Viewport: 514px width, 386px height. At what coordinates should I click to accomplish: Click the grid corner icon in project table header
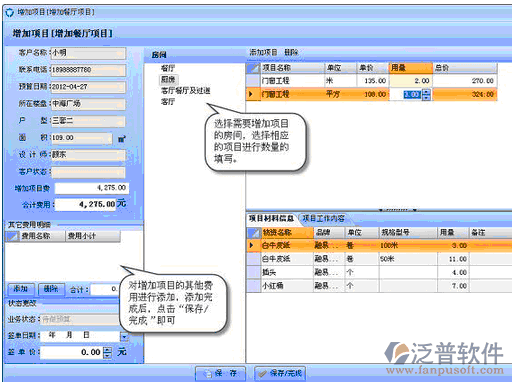click(253, 68)
